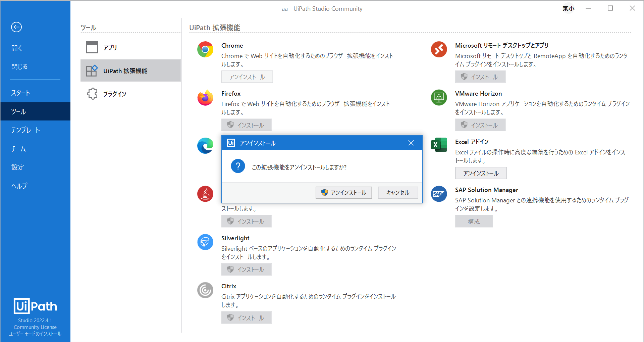Switch to the プラグイン tab
The image size is (644, 342).
[131, 94]
